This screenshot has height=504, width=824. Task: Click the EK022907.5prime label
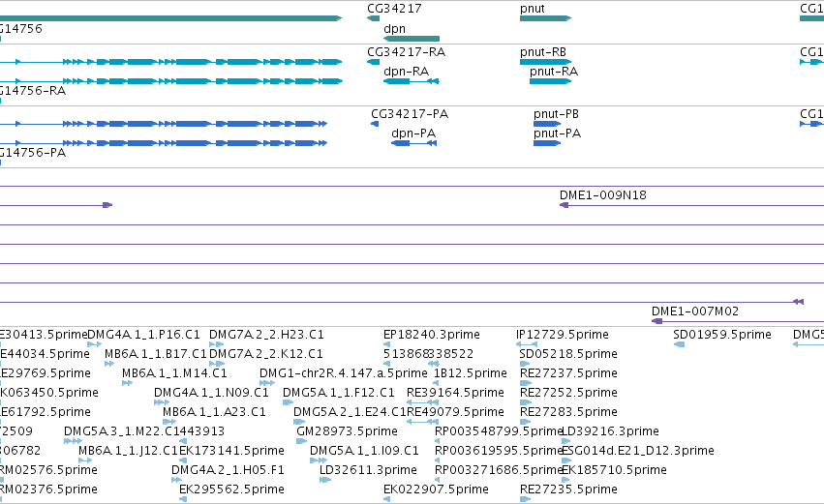click(436, 489)
